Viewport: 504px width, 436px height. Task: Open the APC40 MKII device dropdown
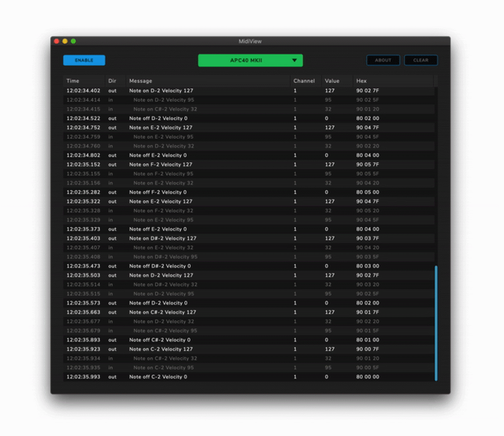pos(250,60)
